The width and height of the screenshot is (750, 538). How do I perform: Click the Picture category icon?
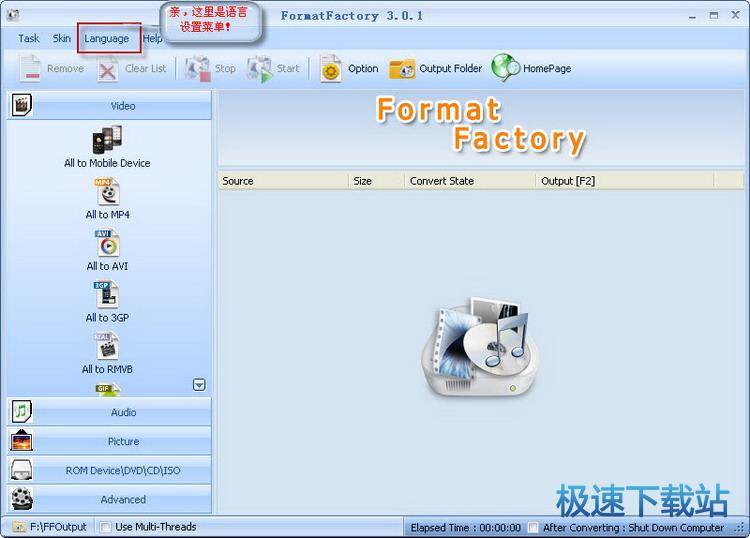[21, 441]
